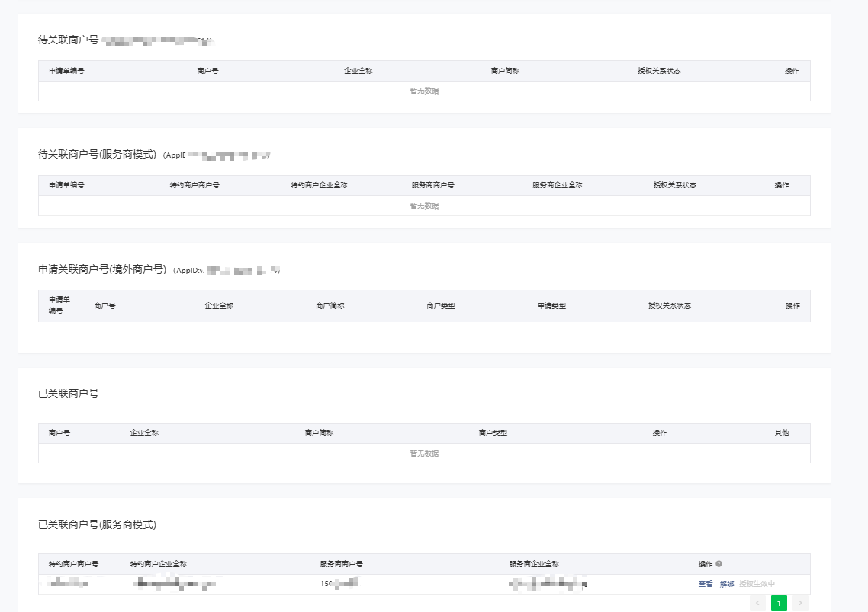Viewport: 868px width, 612px height.
Task: Click 商户类型 header in 已关联商户号 table
Action: click(493, 433)
